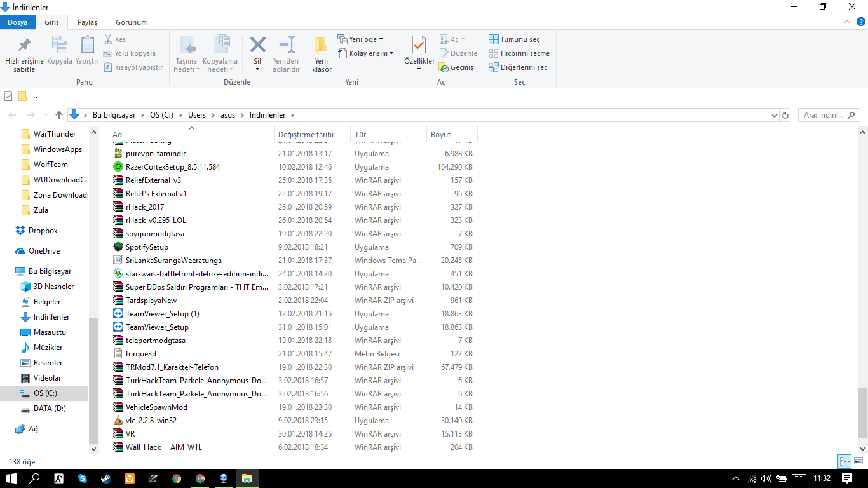Select the torque3d text document icon
Viewport: 868px width, 488px height.
[x=118, y=354]
